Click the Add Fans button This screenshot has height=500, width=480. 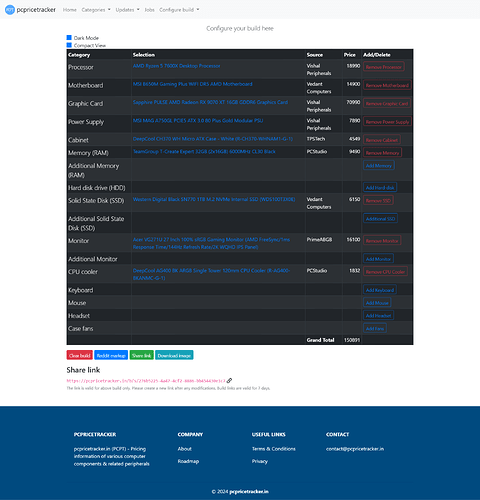pos(375,328)
